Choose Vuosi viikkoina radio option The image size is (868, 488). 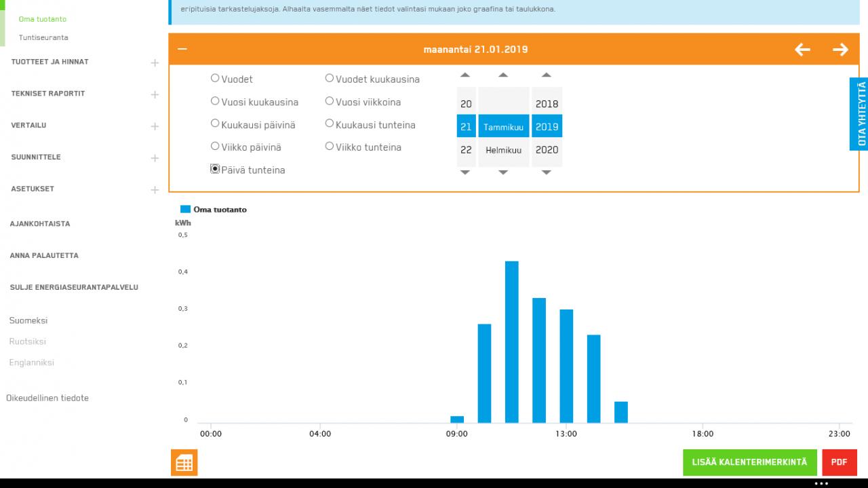(x=330, y=101)
